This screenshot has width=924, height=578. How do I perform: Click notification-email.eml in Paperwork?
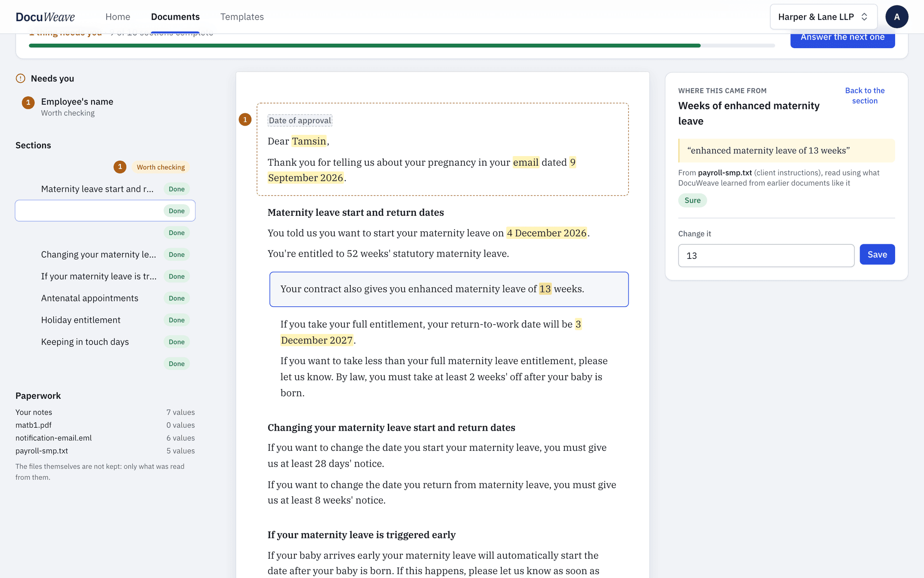tap(105, 438)
